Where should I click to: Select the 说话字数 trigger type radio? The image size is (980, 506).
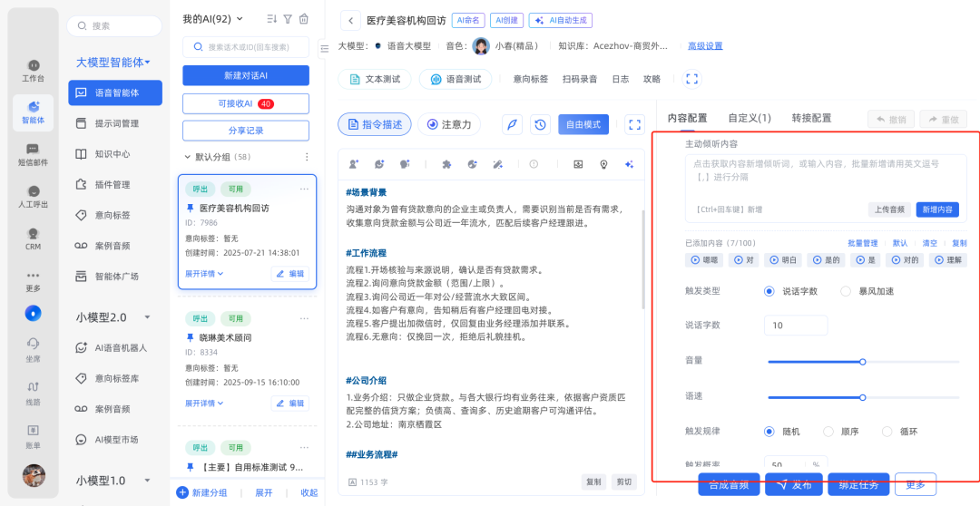coord(769,291)
